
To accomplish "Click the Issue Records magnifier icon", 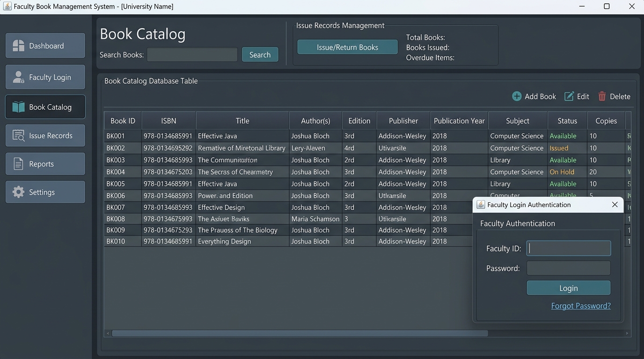I will click(18, 136).
